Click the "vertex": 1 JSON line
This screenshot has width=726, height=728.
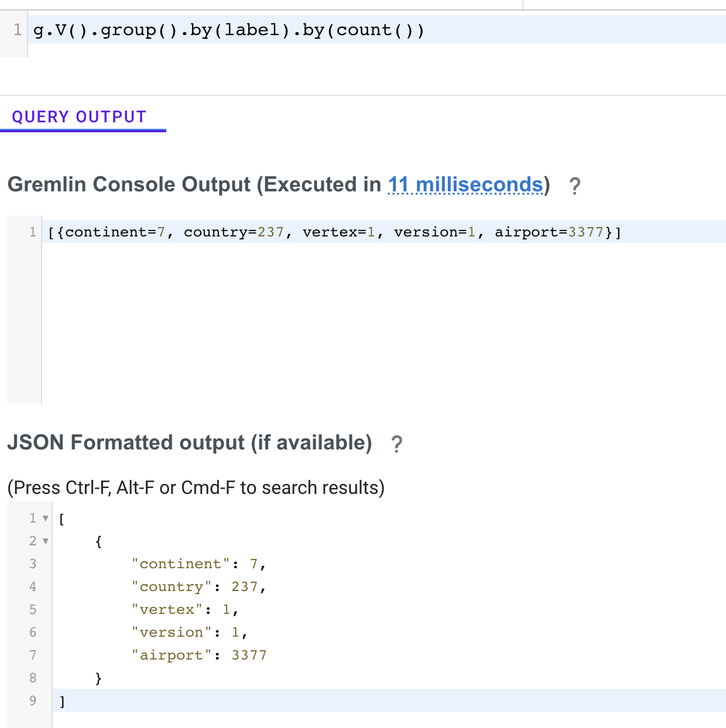tap(185, 609)
